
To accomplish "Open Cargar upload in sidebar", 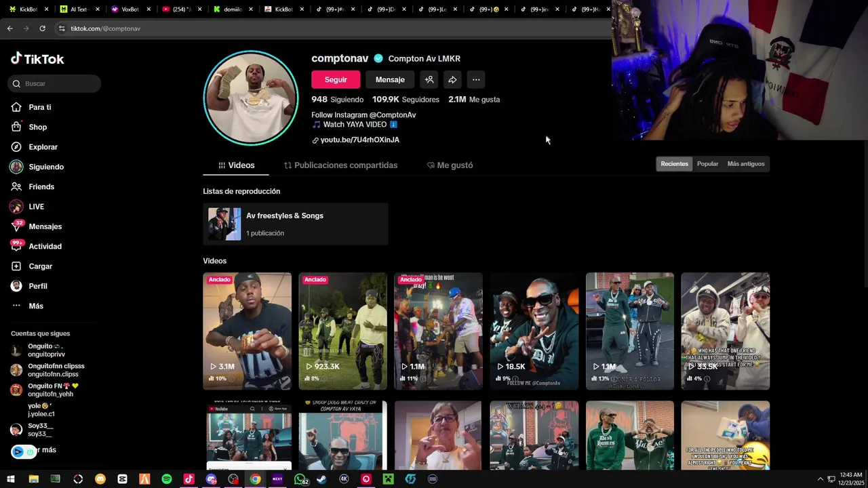I will pyautogui.click(x=32, y=266).
